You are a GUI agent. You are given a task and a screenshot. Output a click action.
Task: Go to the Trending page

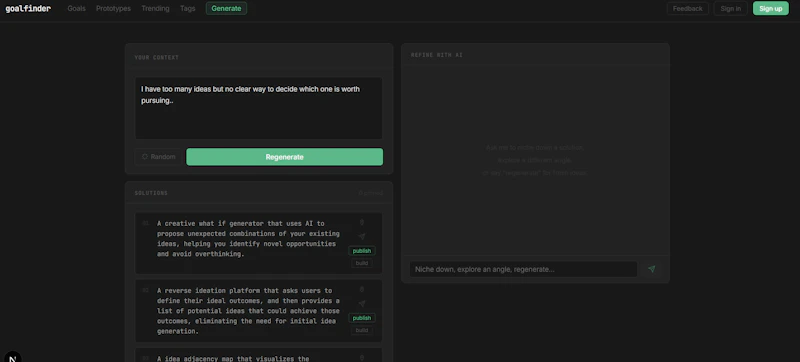[155, 8]
